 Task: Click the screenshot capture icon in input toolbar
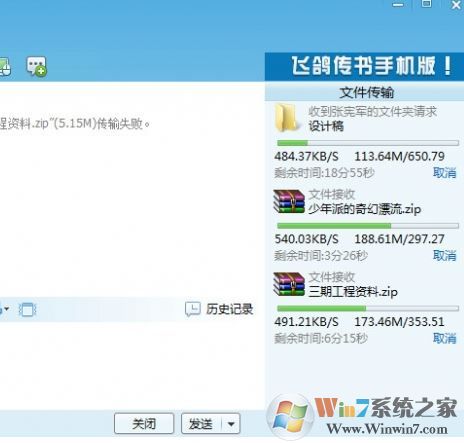(27, 310)
